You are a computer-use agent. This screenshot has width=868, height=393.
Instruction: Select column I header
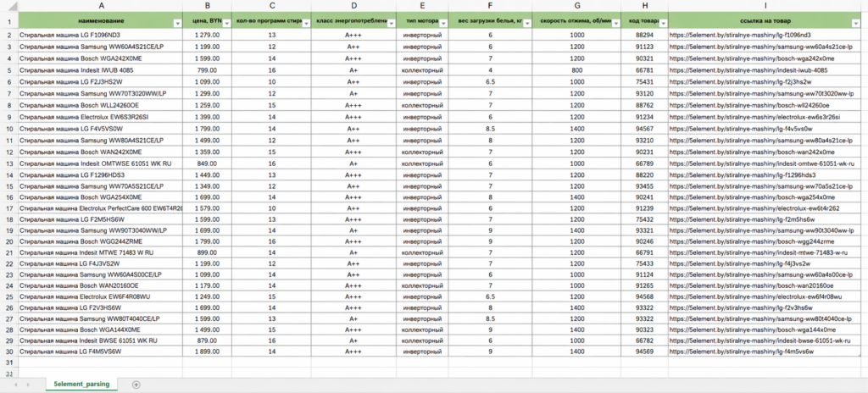pyautogui.click(x=765, y=6)
